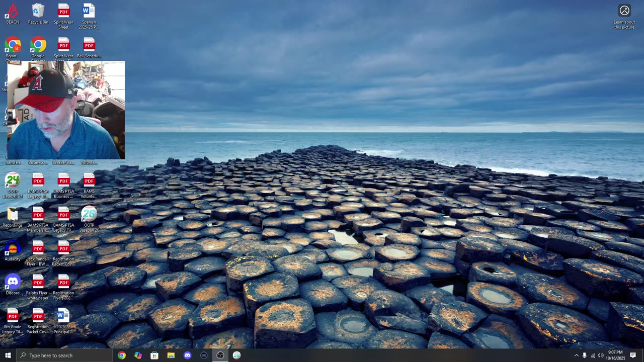Select the Breaker Ba... desktop label
The height and width of the screenshot is (362, 644).
coord(63,162)
